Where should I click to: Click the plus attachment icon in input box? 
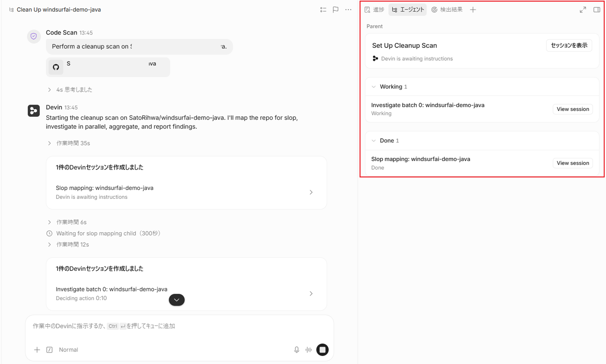pyautogui.click(x=37, y=350)
